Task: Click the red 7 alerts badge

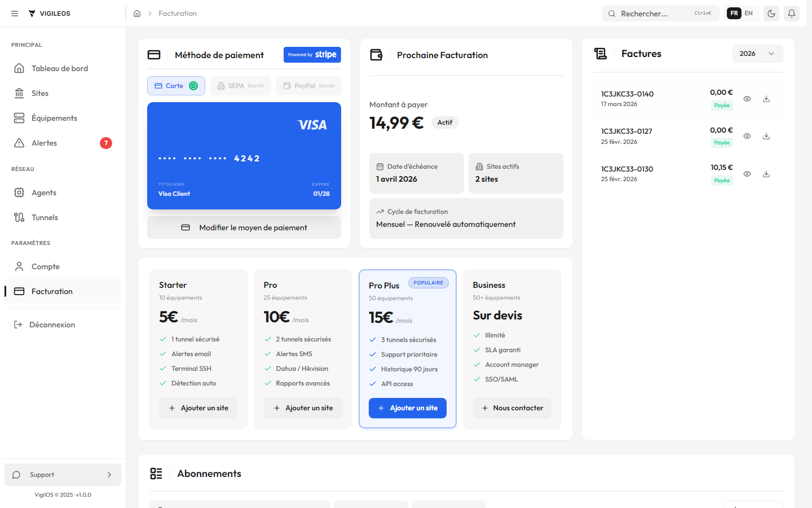Action: point(106,143)
